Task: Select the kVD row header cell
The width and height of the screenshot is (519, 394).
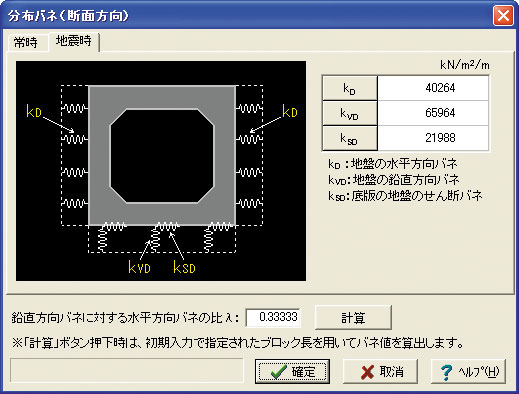Action: coord(350,113)
